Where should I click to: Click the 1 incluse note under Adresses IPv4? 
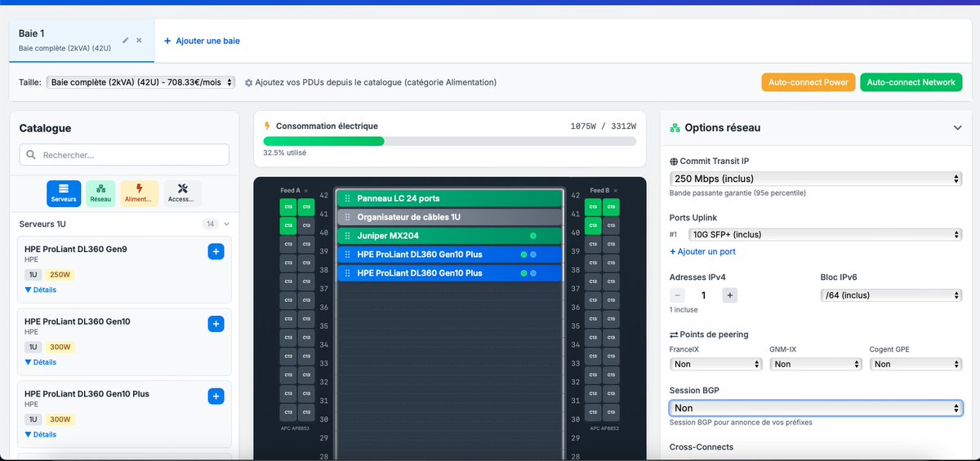684,310
